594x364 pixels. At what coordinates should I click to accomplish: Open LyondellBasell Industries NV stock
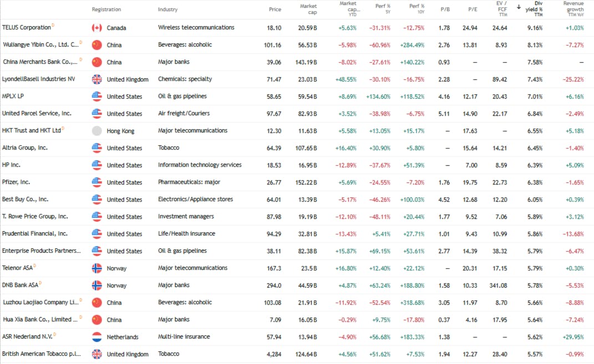(x=39, y=79)
